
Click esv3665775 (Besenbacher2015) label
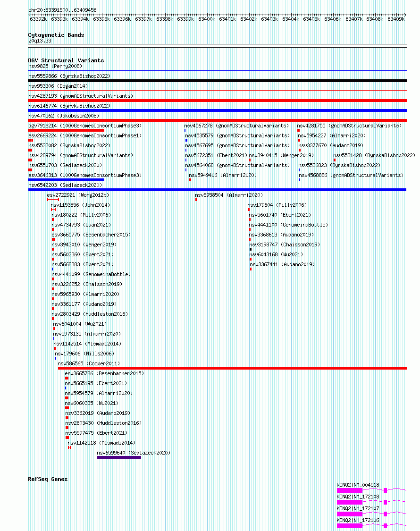91,235
